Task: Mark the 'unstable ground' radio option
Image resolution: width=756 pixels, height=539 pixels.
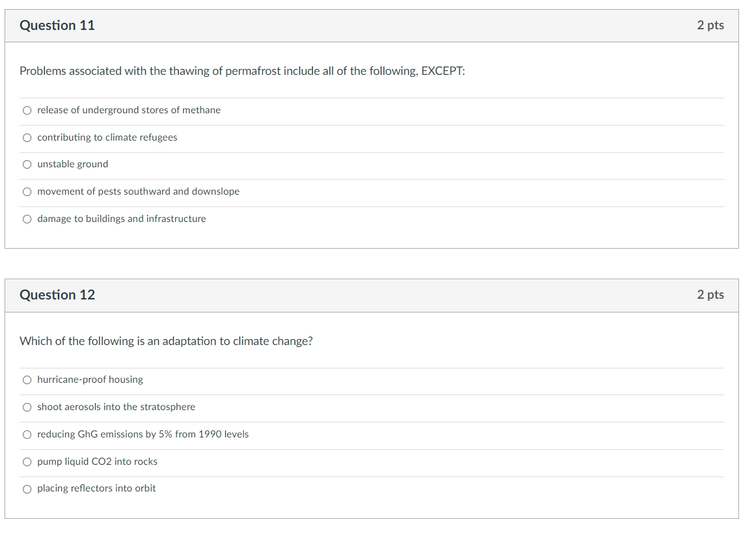Action: tap(27, 165)
